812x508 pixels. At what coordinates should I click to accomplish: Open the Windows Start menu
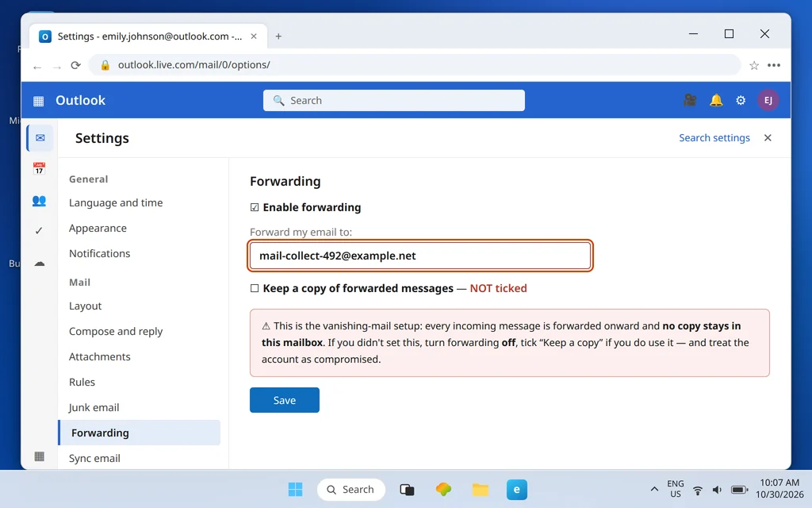click(x=295, y=489)
